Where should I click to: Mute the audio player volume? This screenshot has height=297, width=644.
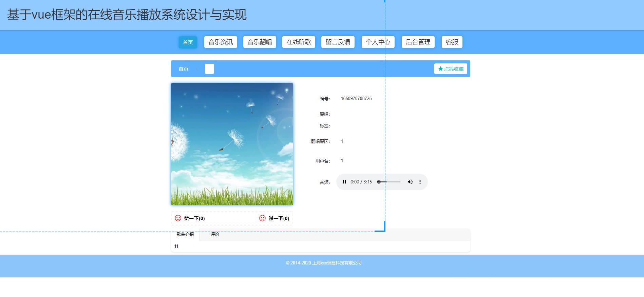coord(410,182)
